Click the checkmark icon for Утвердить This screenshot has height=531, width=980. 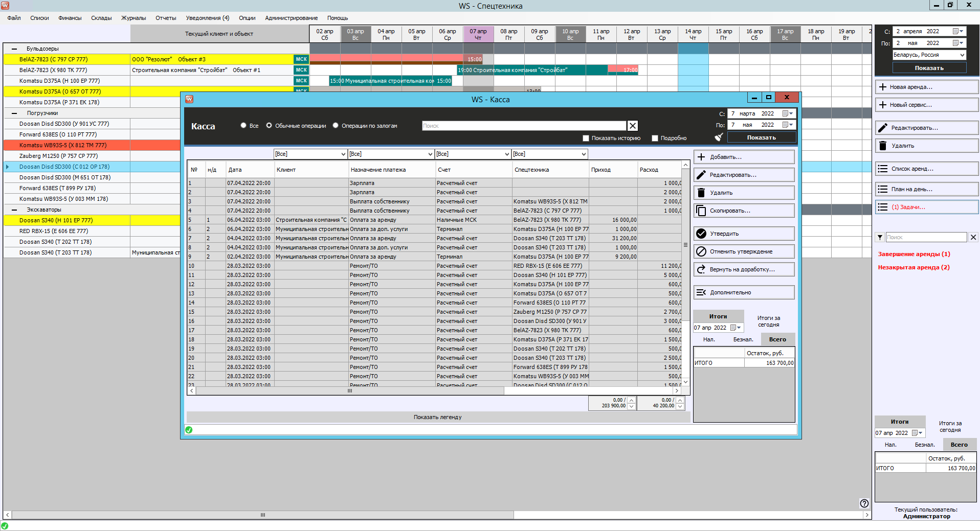tap(701, 234)
